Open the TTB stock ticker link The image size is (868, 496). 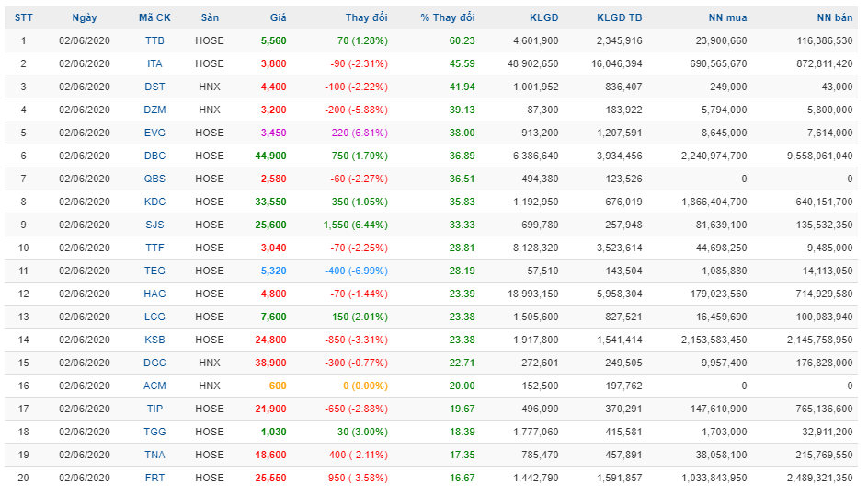154,41
